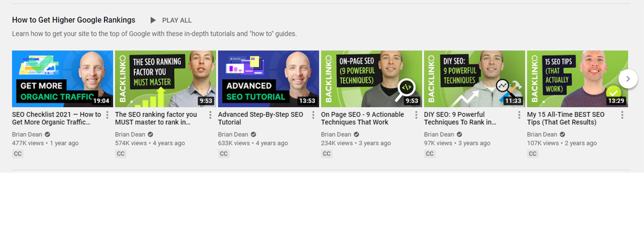
Task: Open three-dot menu for DIY SEO video
Action: click(x=519, y=115)
